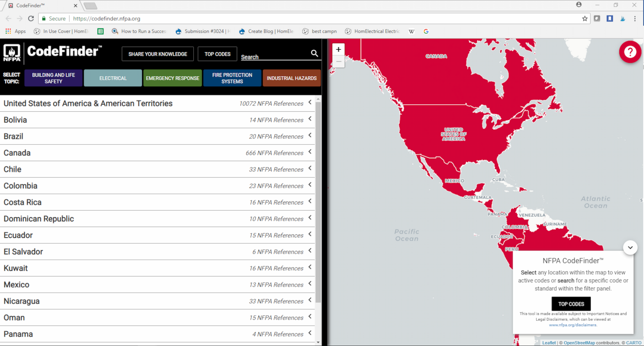Screen dimensions: 644x346
Task: Click the green Secure padlock icon
Action: 44,18
